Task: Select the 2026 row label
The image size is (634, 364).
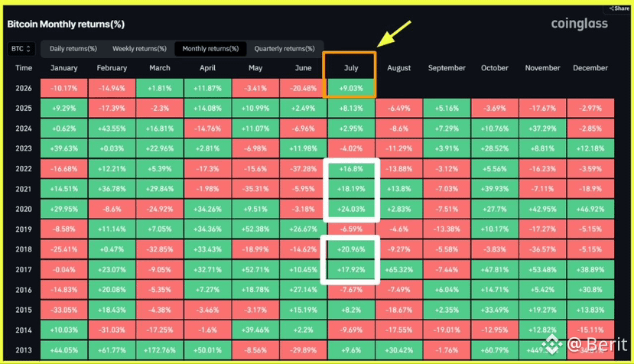Action: [24, 88]
